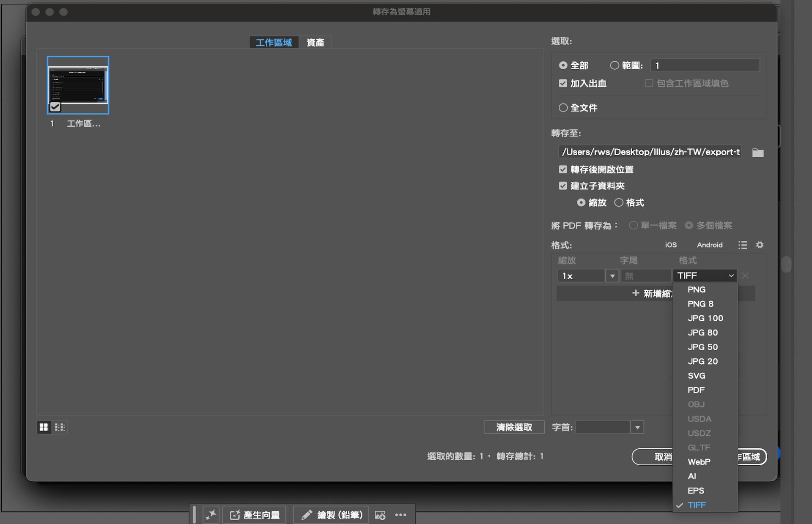Switch to the 資產 assets tab

(315, 43)
